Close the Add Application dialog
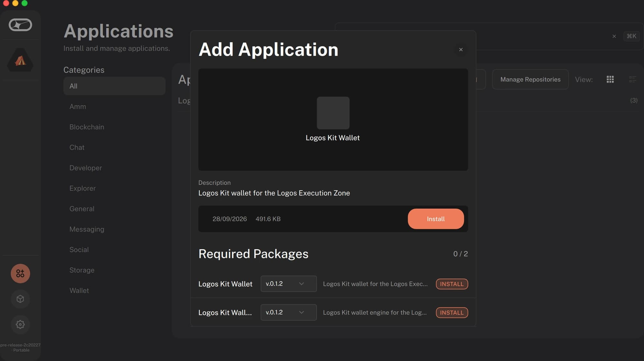Image resolution: width=644 pixels, height=361 pixels. pyautogui.click(x=461, y=50)
